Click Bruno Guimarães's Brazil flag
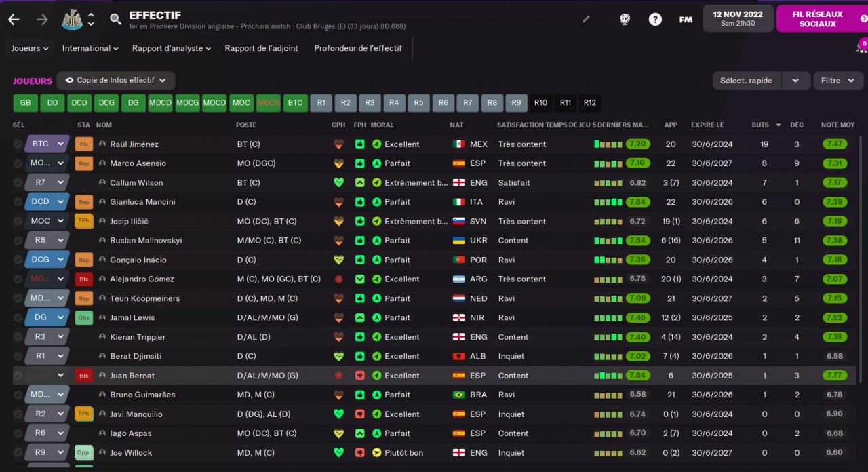The height and width of the screenshot is (472, 868). coord(458,395)
